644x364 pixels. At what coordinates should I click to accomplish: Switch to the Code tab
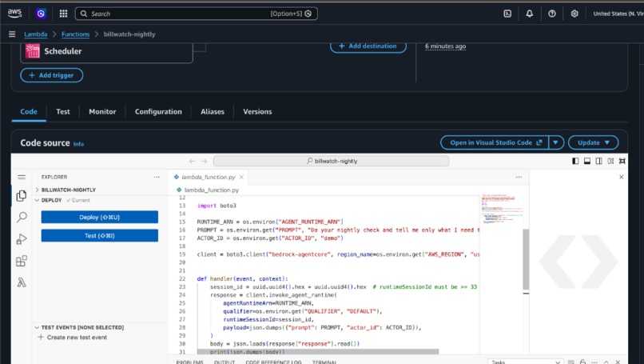pos(29,111)
